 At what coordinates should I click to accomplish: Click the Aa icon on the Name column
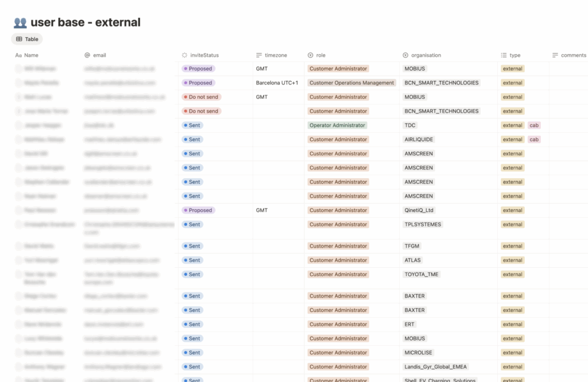(x=18, y=56)
